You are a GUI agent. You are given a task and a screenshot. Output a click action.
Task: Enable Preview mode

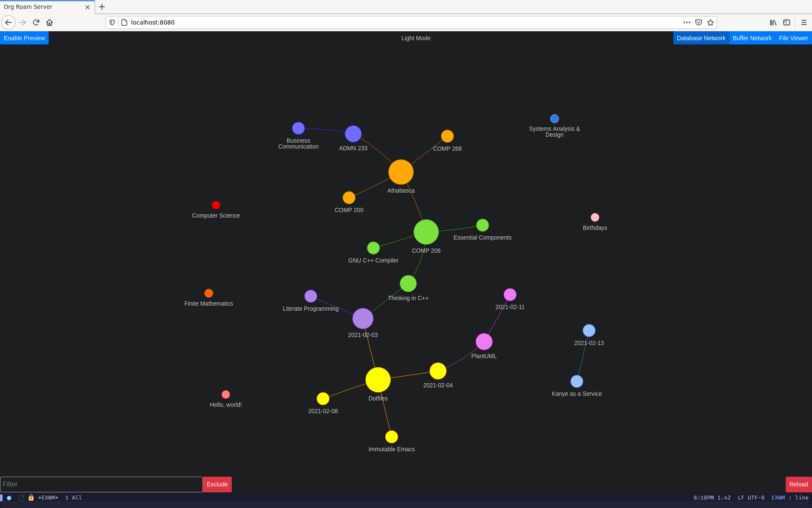point(24,38)
